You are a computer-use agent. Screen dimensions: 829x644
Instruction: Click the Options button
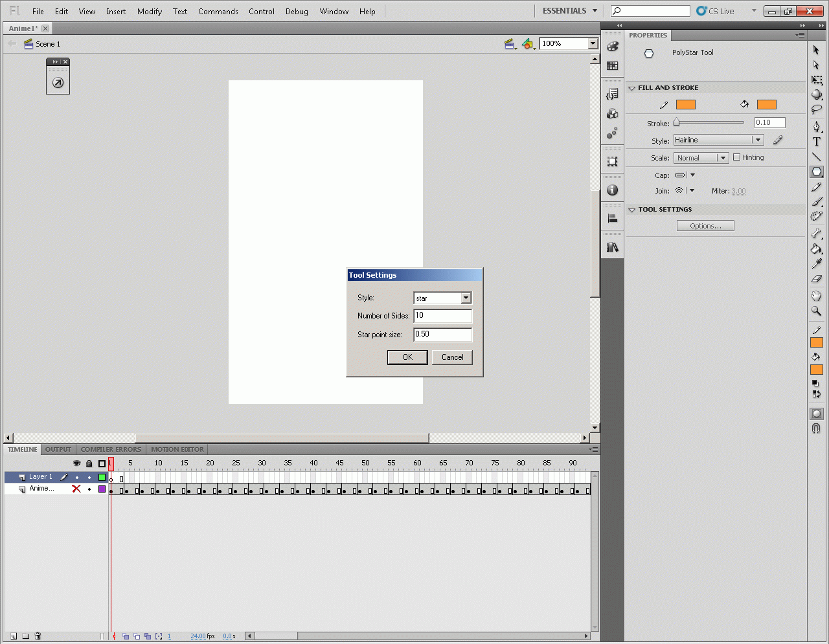pos(705,226)
